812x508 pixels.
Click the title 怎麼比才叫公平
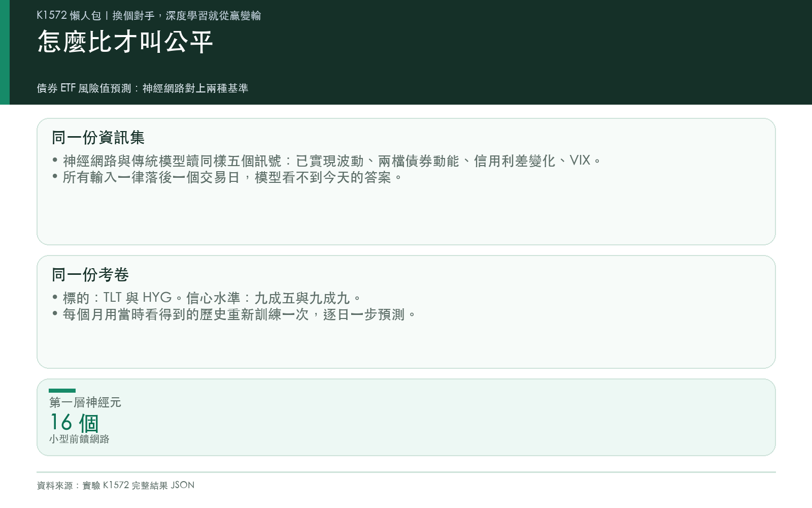[x=125, y=42]
